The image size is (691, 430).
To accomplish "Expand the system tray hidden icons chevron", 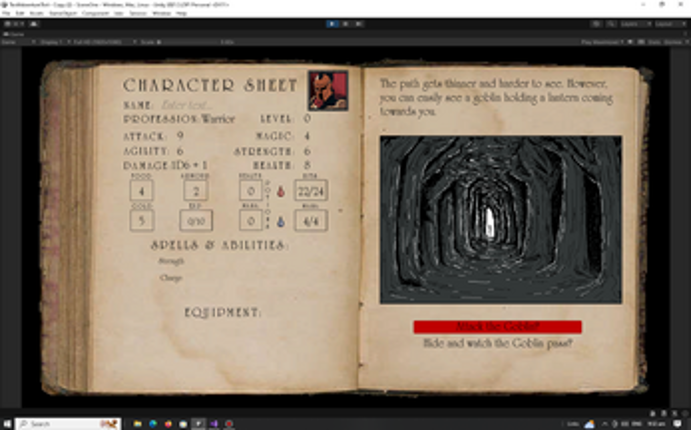I will pyautogui.click(x=605, y=424).
